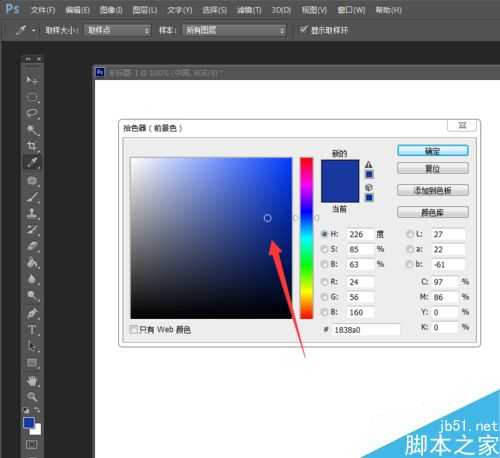500x458 pixels.
Task: Select the S saturation radio button
Action: tap(324, 249)
